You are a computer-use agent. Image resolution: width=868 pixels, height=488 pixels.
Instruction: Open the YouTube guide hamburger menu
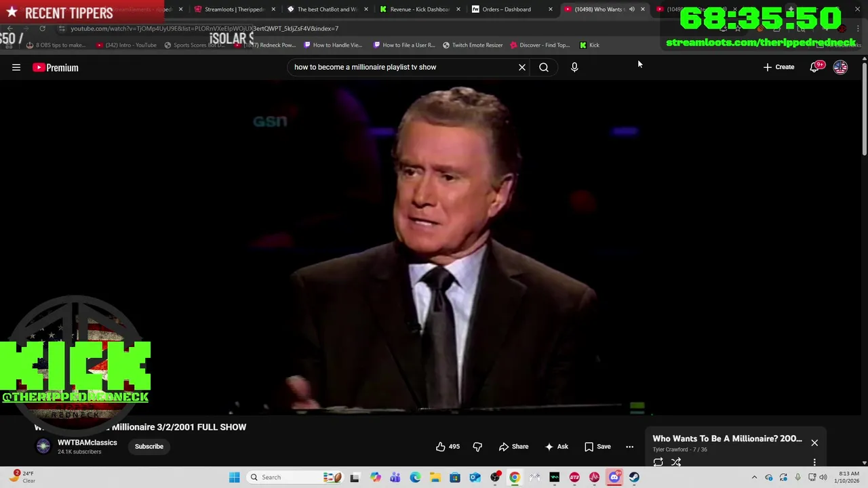coord(16,67)
